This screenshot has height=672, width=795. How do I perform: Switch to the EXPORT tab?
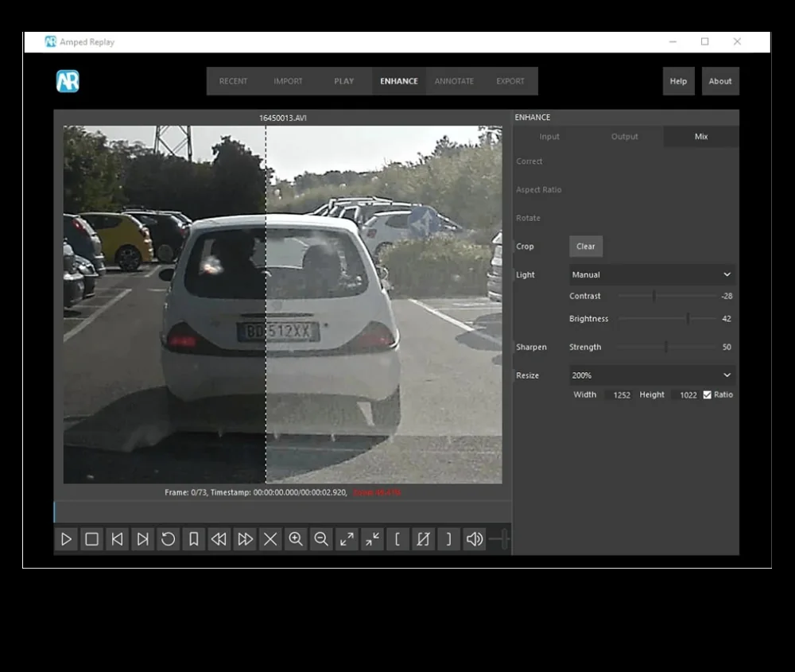click(x=510, y=81)
